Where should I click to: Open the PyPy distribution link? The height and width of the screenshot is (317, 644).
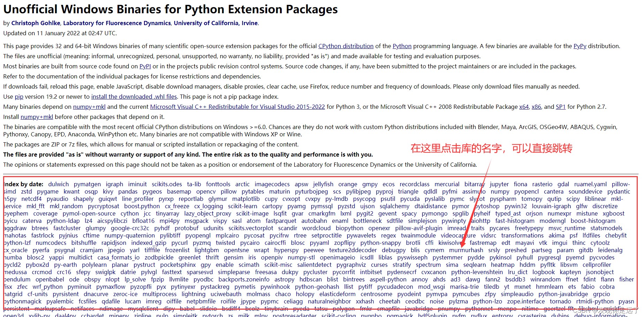pos(580,46)
